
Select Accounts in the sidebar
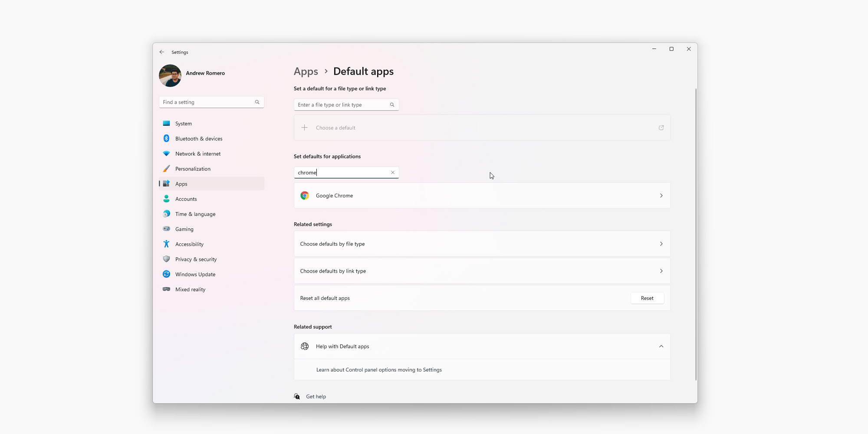click(x=186, y=199)
